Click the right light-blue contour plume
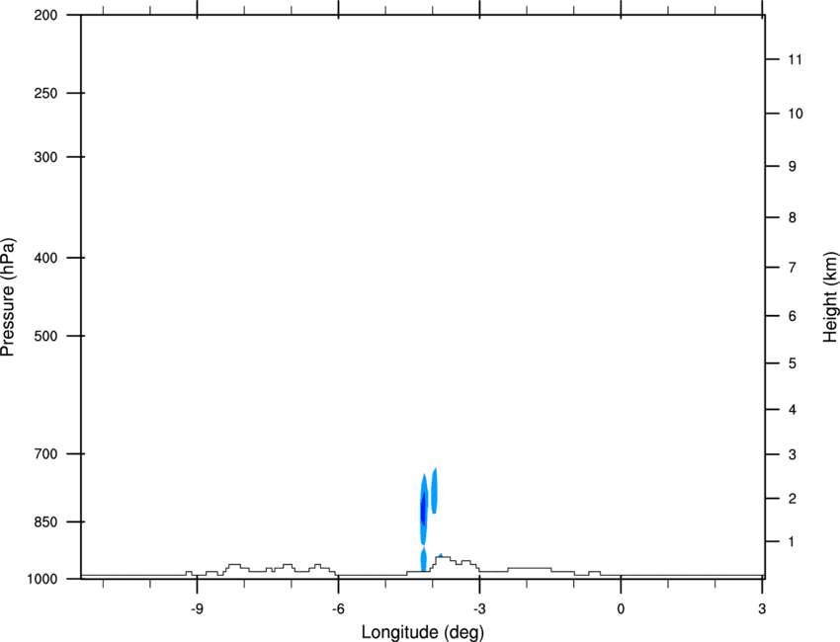The width and height of the screenshot is (840, 642). [x=435, y=491]
